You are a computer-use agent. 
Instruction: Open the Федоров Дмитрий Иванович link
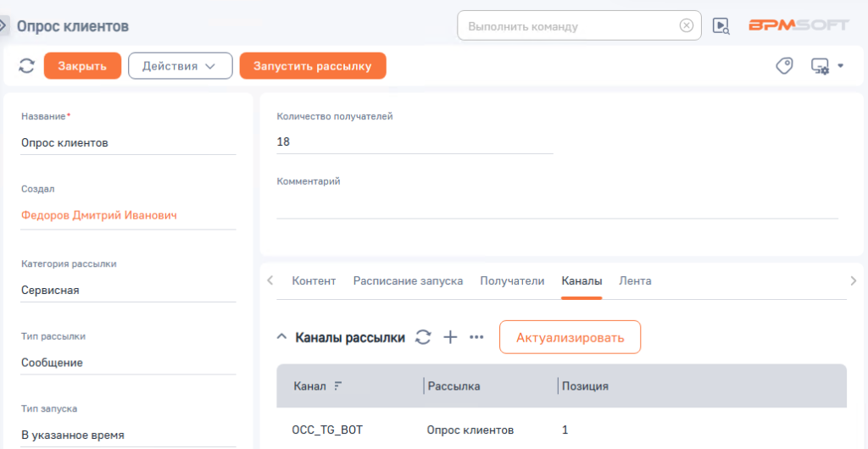coord(99,215)
